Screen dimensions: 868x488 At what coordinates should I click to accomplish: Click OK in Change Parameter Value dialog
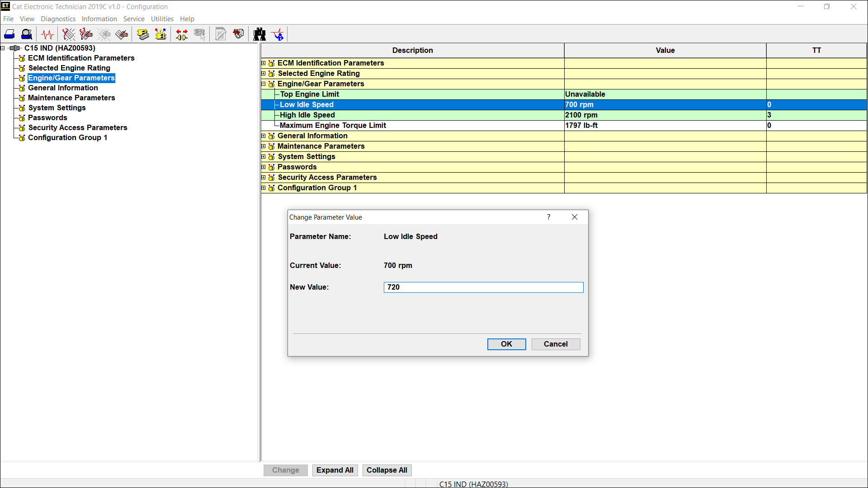click(506, 344)
